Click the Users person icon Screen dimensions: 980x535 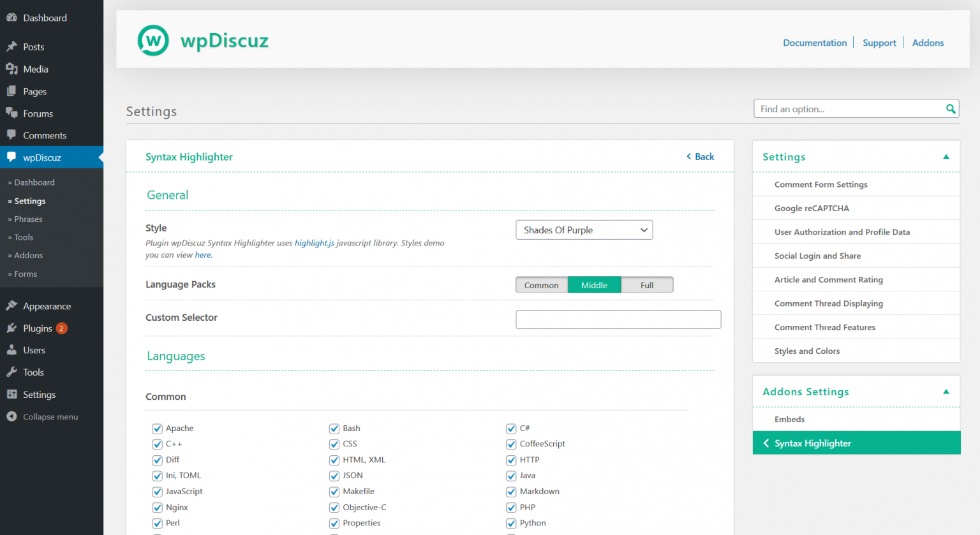(x=11, y=350)
